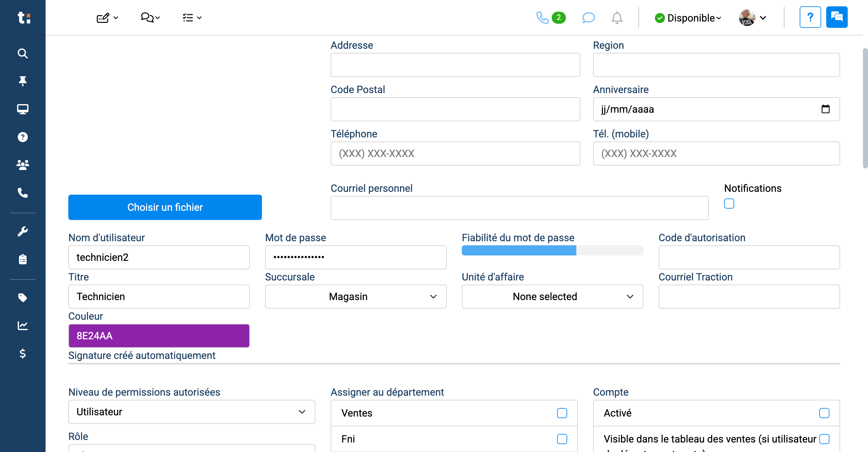Open the tag icon in sidebar
868x452 pixels.
click(x=22, y=298)
